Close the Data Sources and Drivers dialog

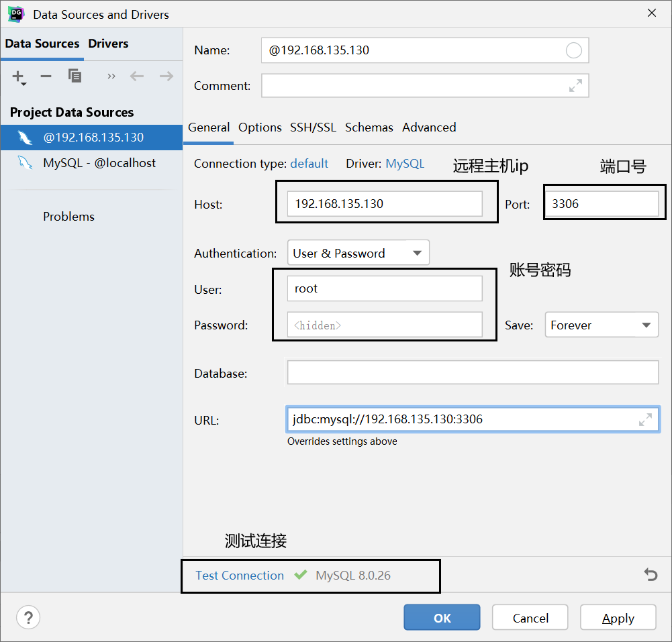pos(651,13)
